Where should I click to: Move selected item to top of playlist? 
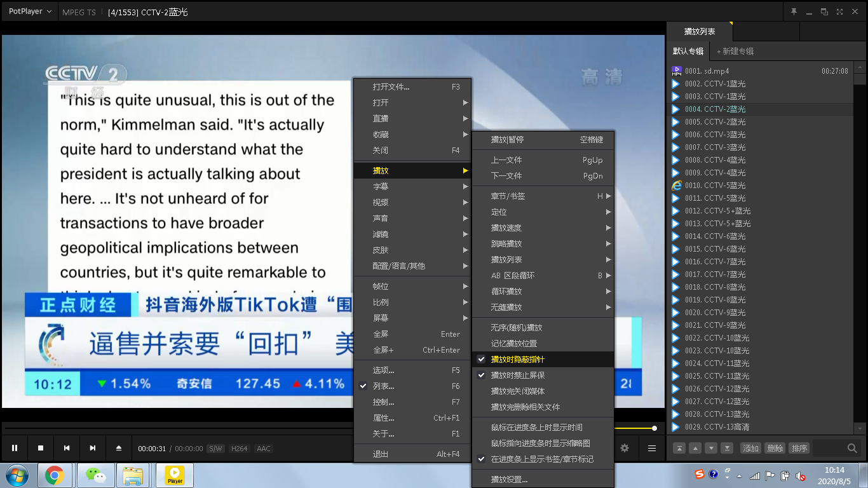(x=679, y=448)
